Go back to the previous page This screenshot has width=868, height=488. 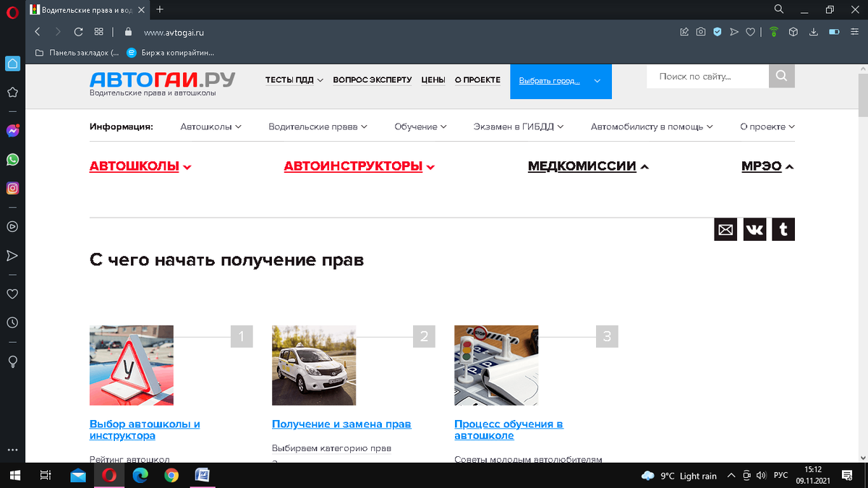[x=38, y=32]
